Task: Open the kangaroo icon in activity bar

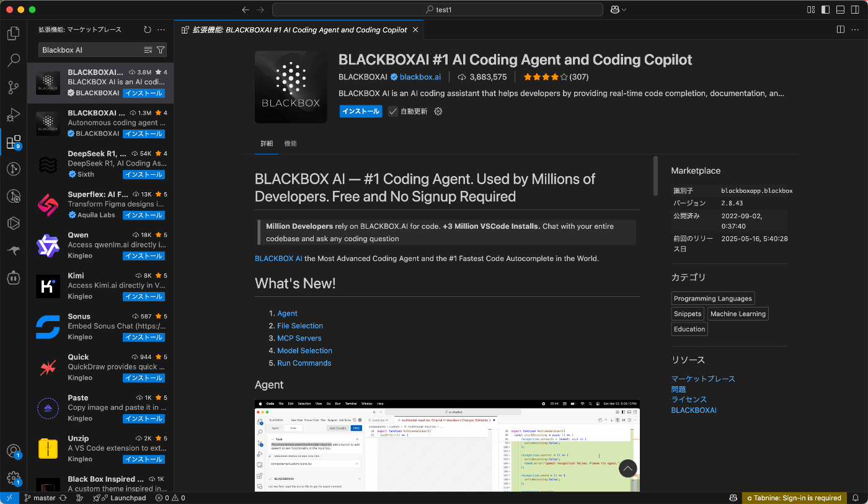Action: [x=13, y=250]
